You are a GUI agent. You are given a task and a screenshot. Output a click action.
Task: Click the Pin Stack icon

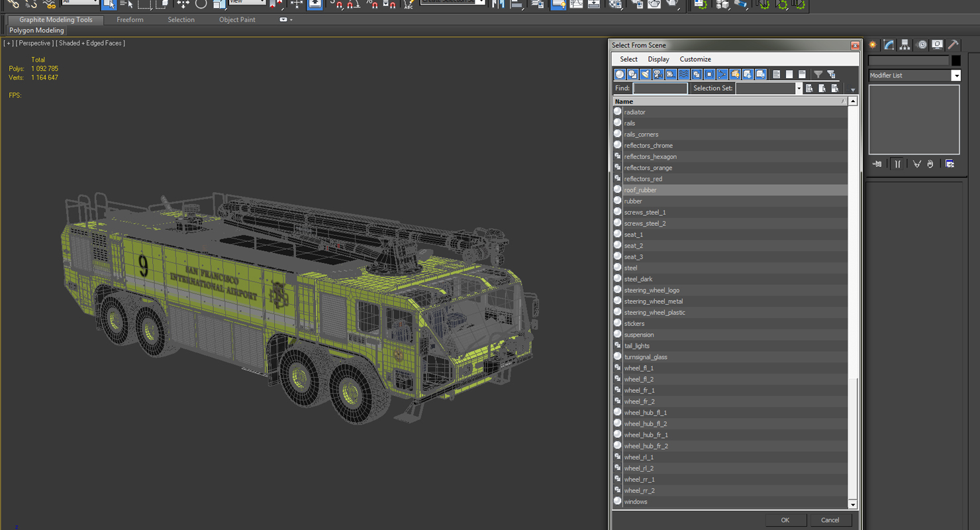[877, 164]
